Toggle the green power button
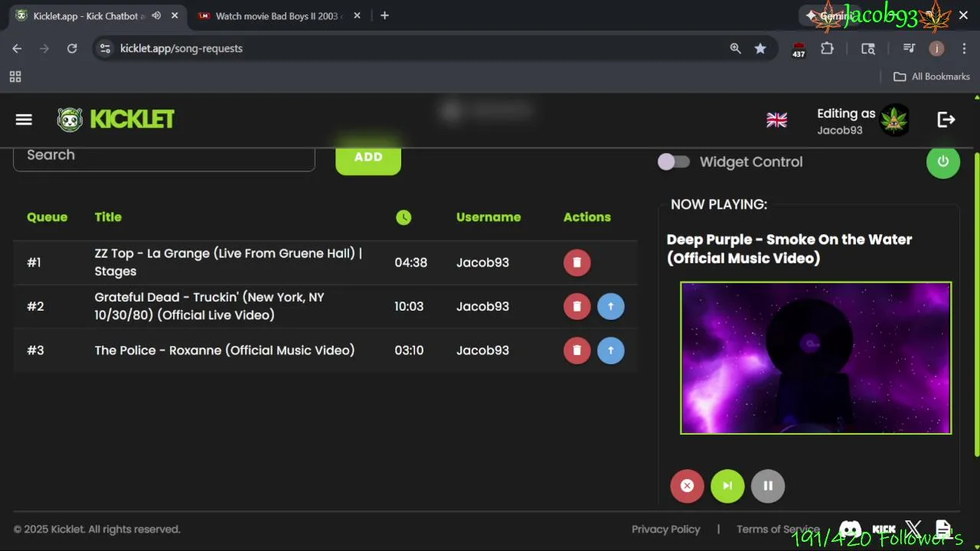 tap(942, 161)
